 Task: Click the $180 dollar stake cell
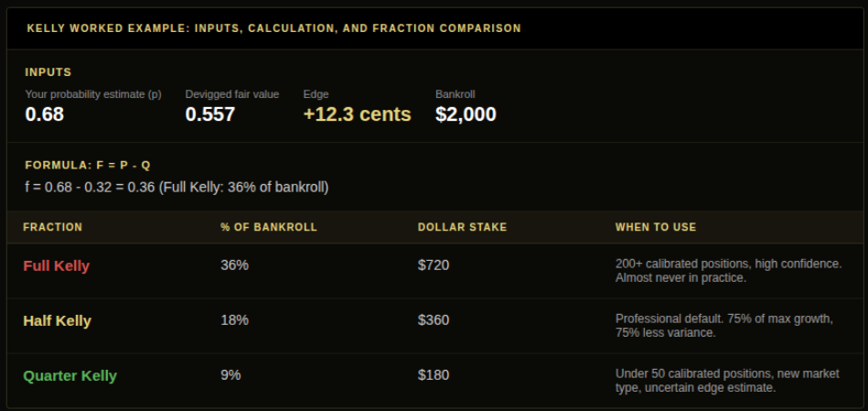434,375
